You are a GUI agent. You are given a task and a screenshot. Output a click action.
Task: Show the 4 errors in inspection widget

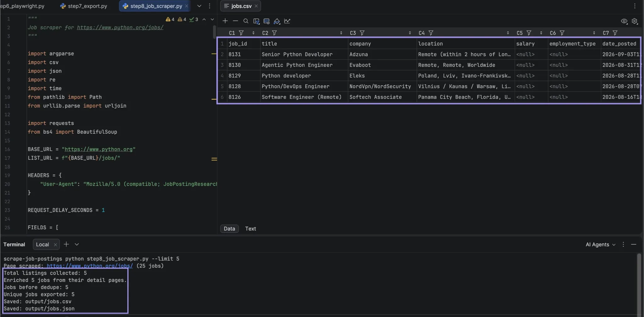point(170,19)
